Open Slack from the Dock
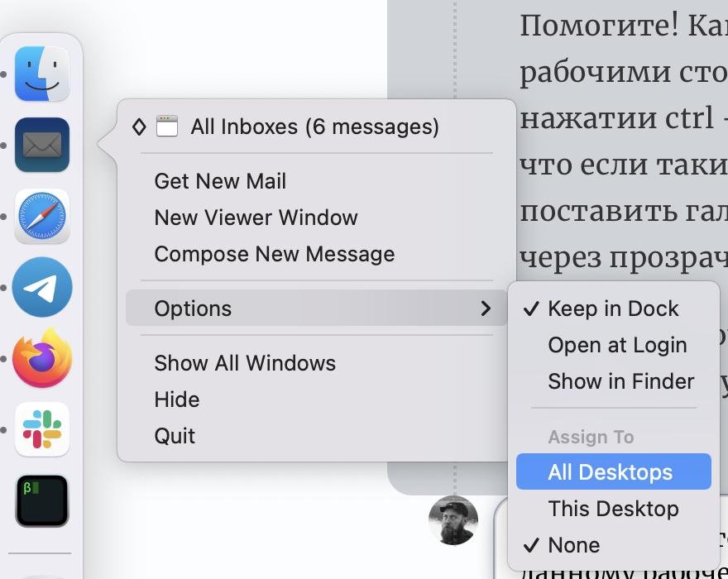Viewport: 728px width, 579px height. [41, 430]
